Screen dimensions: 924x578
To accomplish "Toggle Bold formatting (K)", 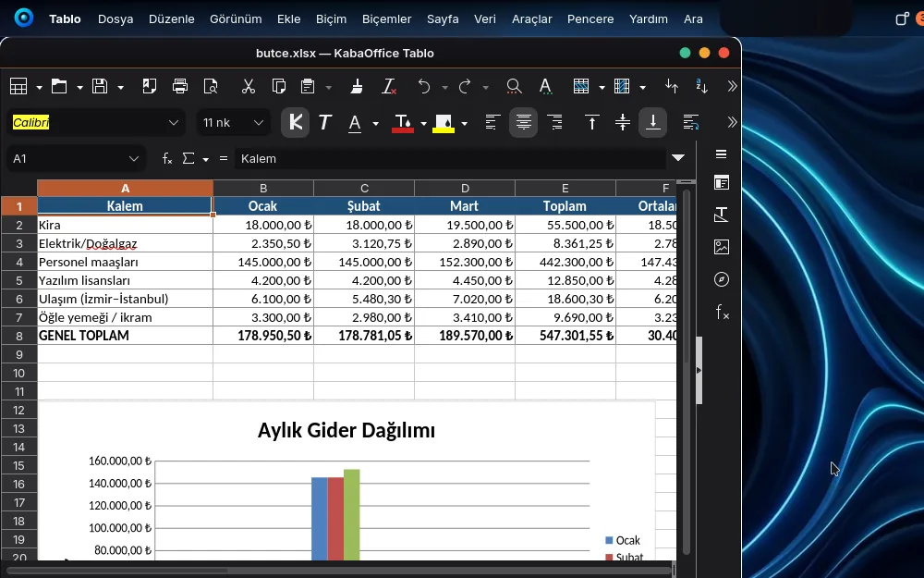I will coord(296,123).
